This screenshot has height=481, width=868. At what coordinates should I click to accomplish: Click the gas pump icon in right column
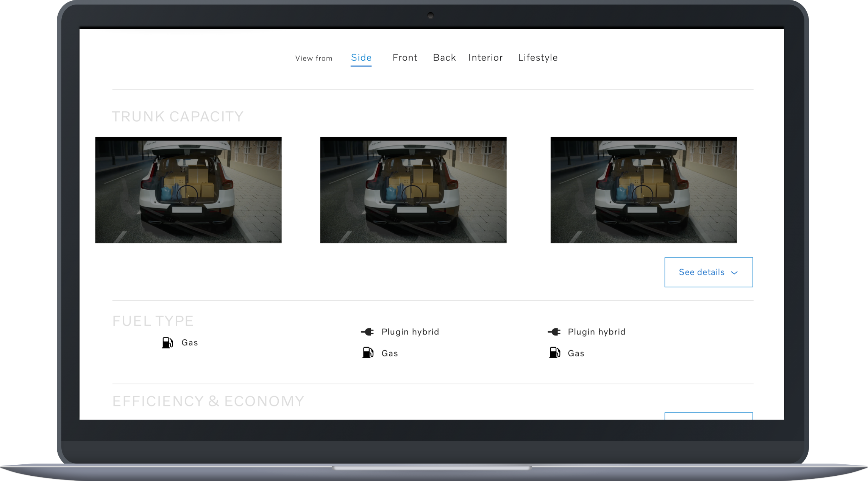click(554, 353)
